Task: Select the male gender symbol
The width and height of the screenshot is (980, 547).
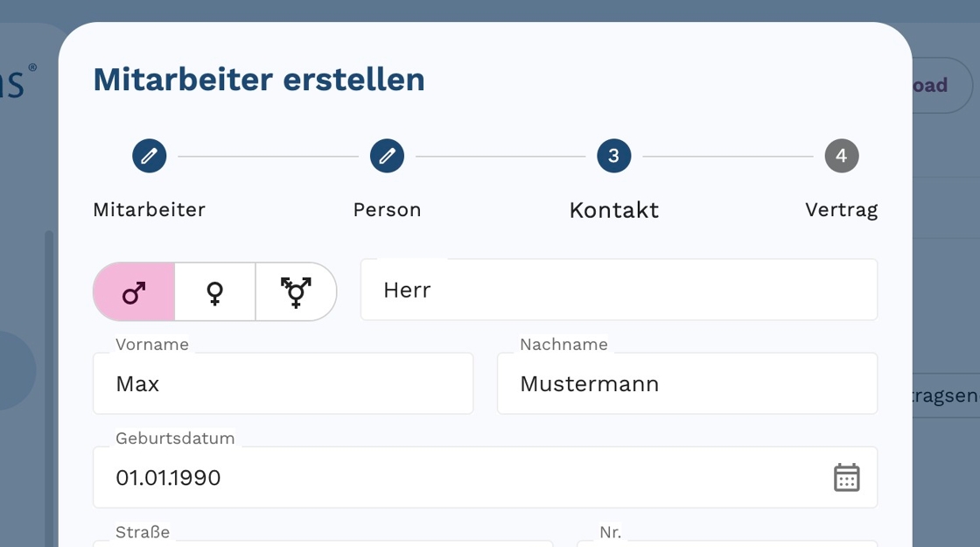Action: click(134, 291)
